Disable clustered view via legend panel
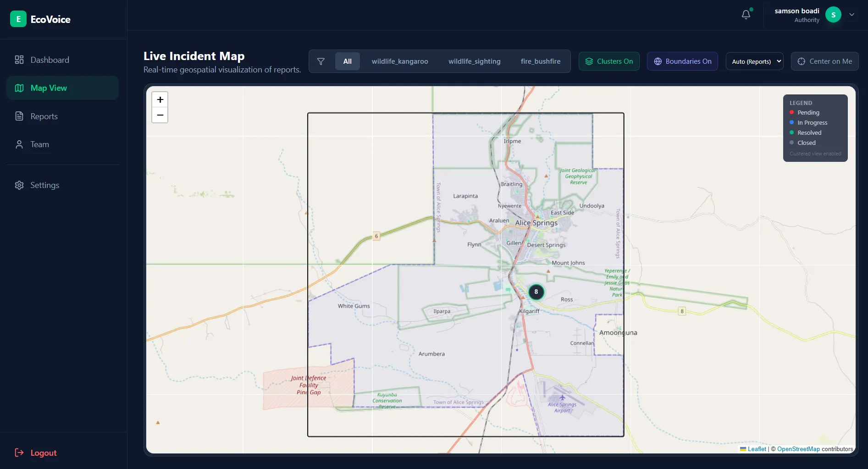 816,154
